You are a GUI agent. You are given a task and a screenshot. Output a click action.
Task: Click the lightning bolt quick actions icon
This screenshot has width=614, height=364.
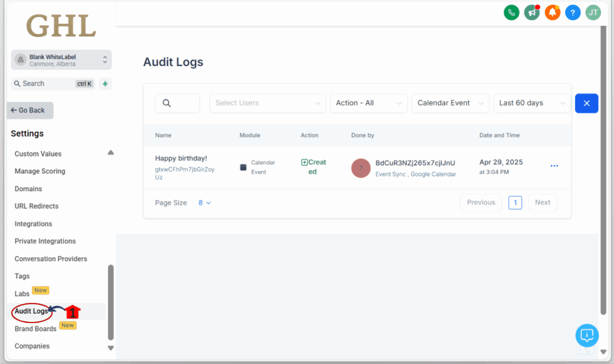tap(105, 84)
